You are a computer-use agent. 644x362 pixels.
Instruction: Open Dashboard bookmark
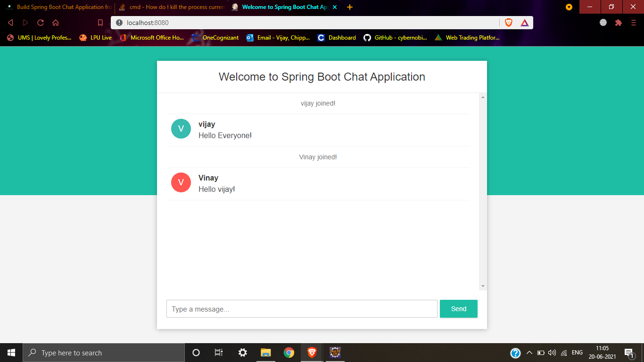coord(337,38)
